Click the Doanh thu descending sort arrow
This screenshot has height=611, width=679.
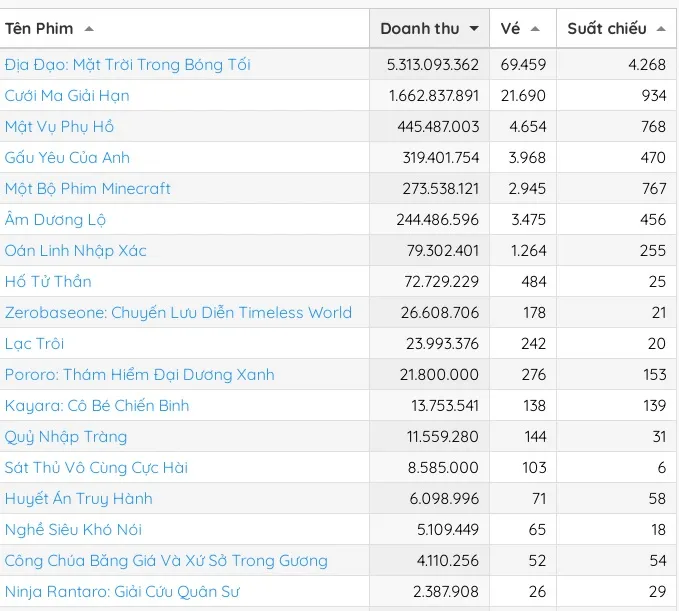point(473,29)
